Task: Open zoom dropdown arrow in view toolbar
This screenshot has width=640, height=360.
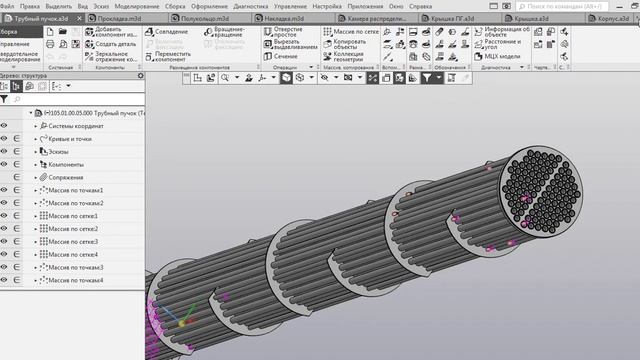Action: (x=236, y=78)
